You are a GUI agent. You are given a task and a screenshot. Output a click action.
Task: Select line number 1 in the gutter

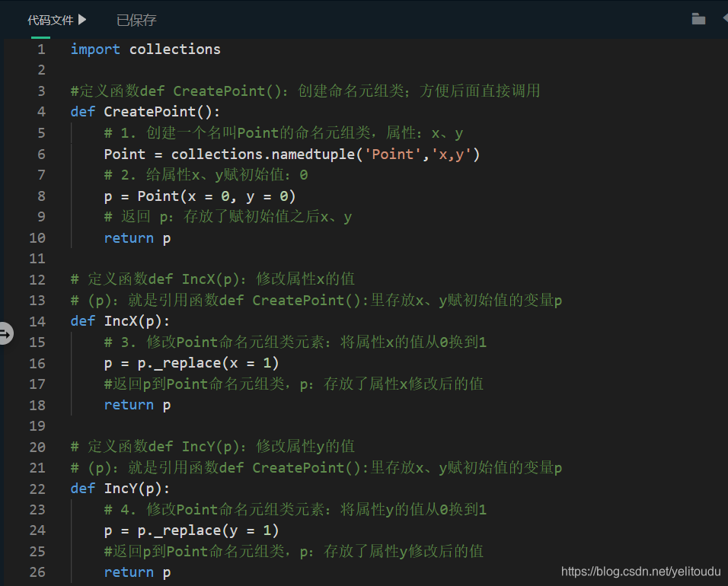(x=41, y=49)
